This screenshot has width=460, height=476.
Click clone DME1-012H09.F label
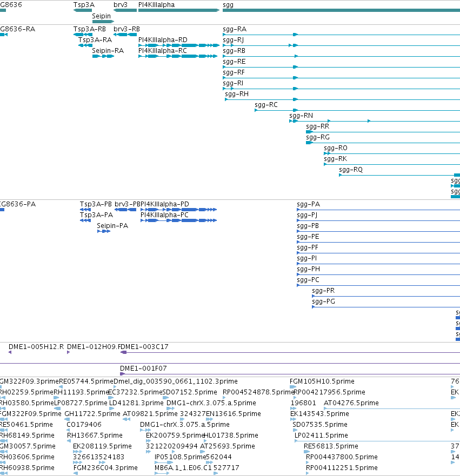pyautogui.click(x=94, y=347)
